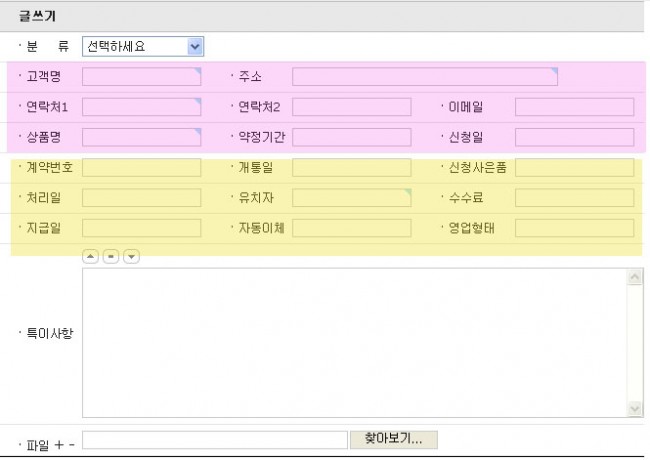
Task: Click the expand textarea down-arrow icon
Action: (131, 256)
